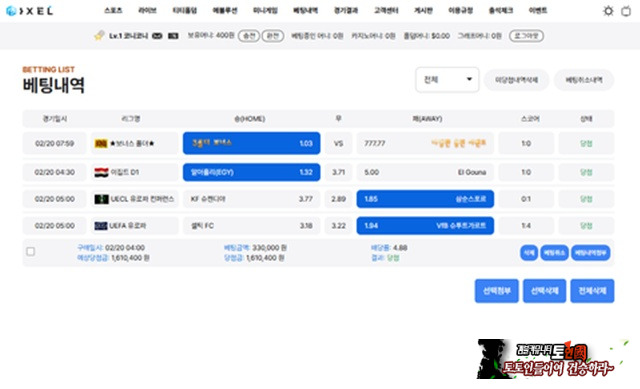The image size is (640, 389).
Task: Tick the bet slip checkbox
Action: tap(31, 251)
